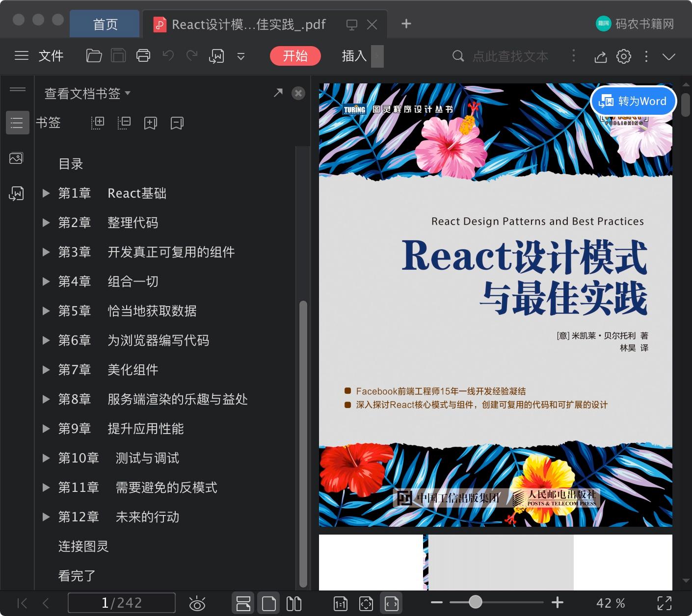
Task: Open bookmark 第10章 测试与调试
Action: coord(119,458)
